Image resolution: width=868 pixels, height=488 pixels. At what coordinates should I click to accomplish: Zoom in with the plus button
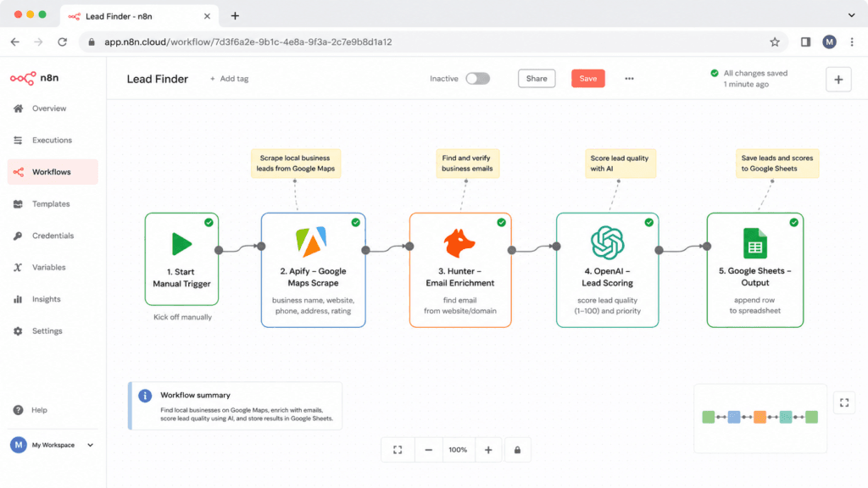[488, 450]
